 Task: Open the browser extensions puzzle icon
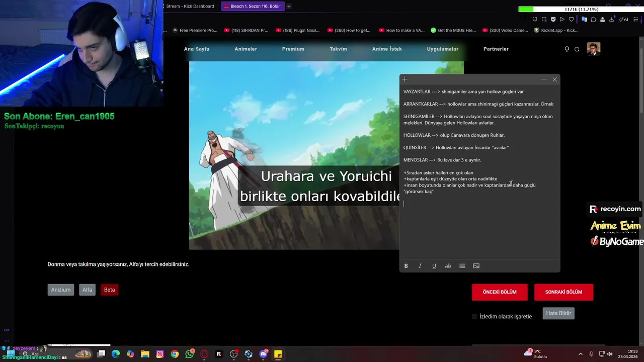[593, 19]
